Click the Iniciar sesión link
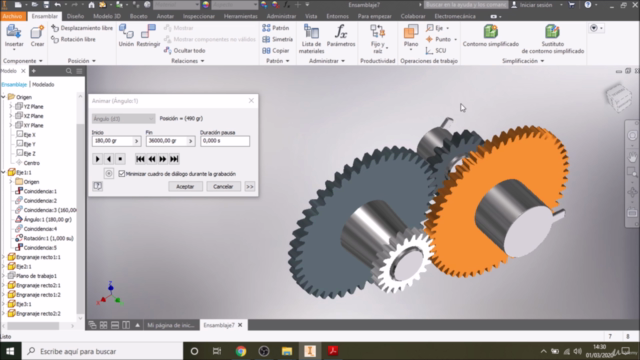 tap(536, 5)
